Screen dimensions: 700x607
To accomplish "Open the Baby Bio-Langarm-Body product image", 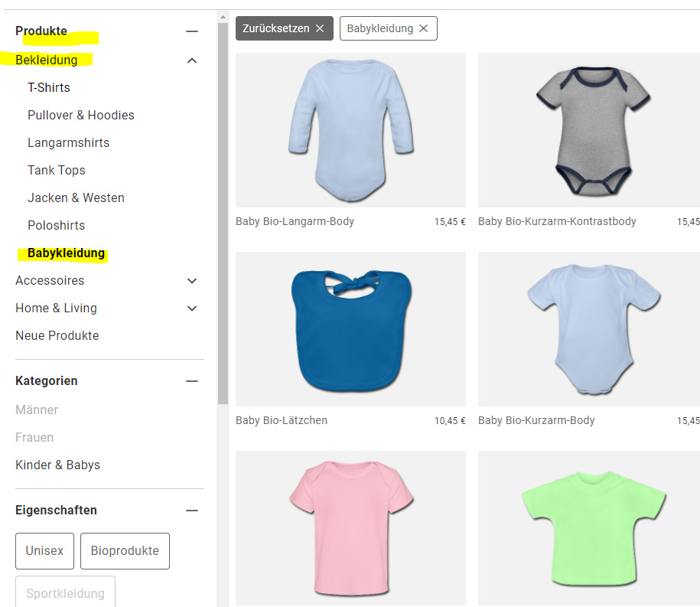I will pos(350,130).
